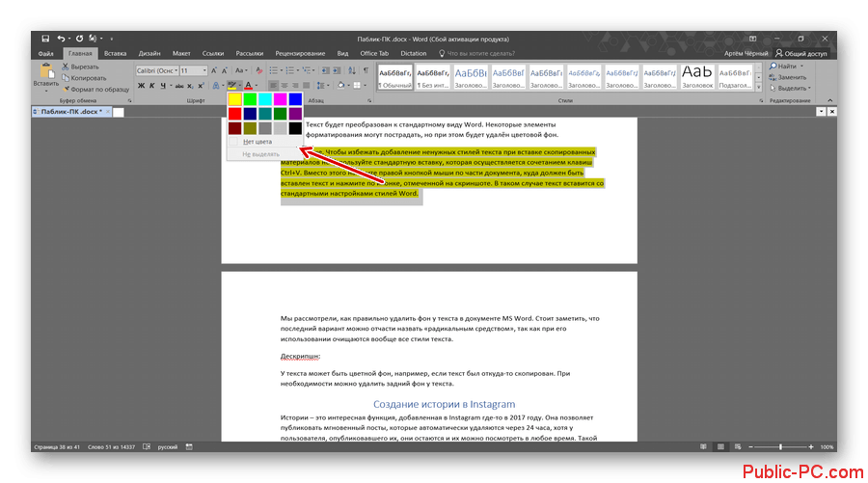868x483 pixels.
Task: Show paragraph marks ¶
Action: [x=366, y=70]
